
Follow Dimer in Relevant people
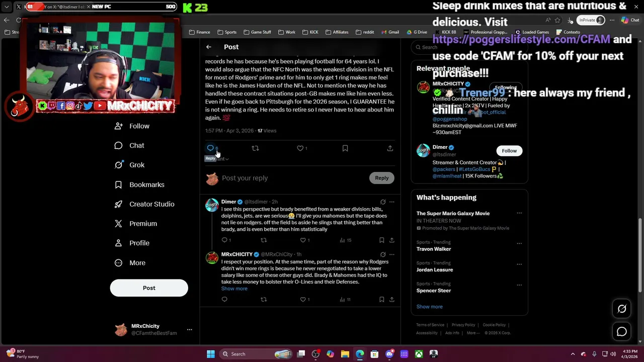(x=509, y=151)
